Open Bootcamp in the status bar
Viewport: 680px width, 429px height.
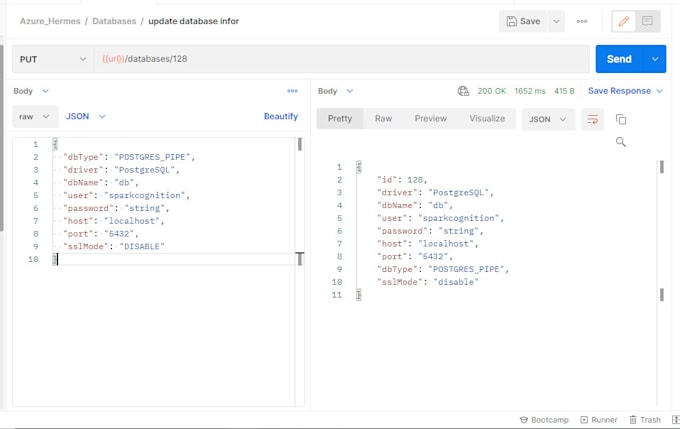pyautogui.click(x=544, y=420)
